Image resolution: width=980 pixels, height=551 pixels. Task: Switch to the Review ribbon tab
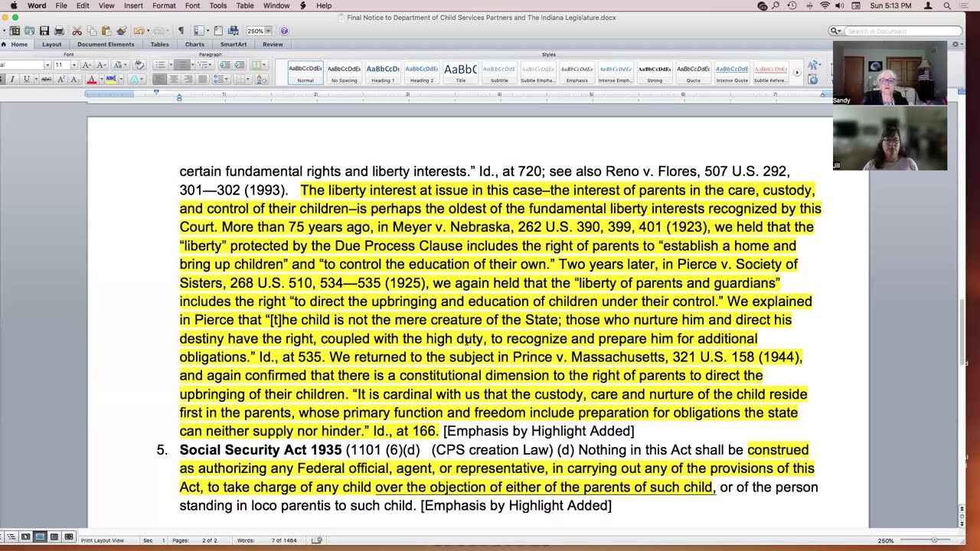point(273,44)
